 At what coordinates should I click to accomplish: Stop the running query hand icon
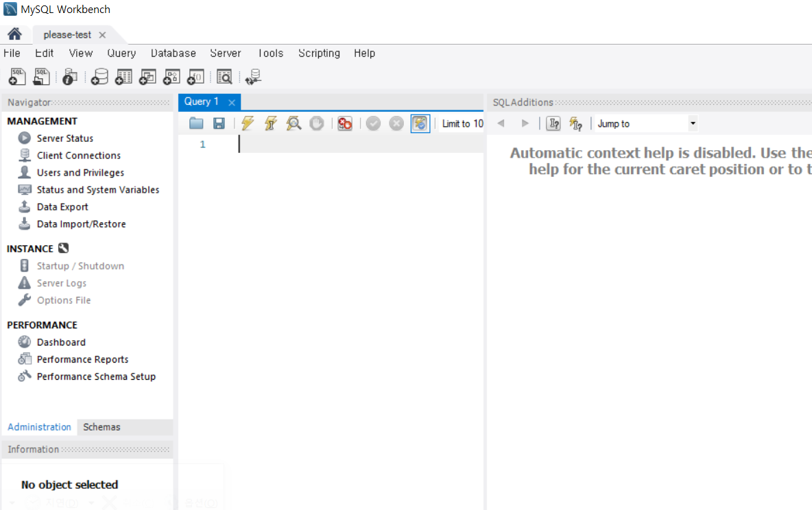click(x=317, y=123)
